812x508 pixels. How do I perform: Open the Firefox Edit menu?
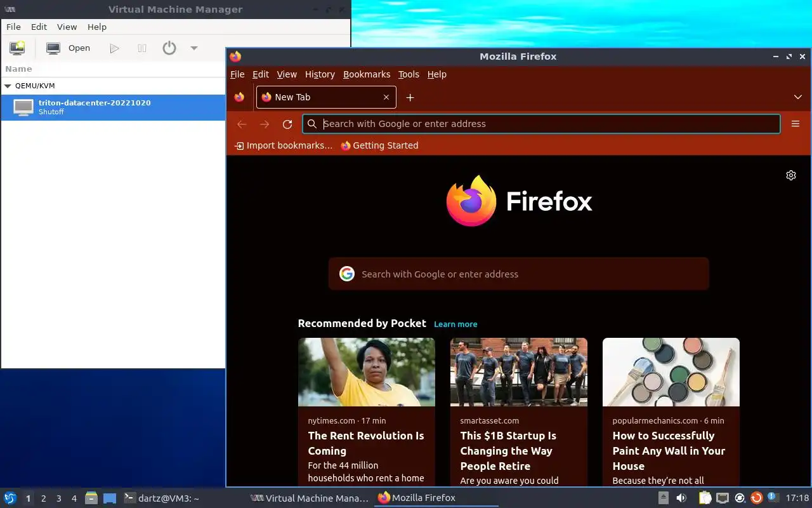(261, 74)
